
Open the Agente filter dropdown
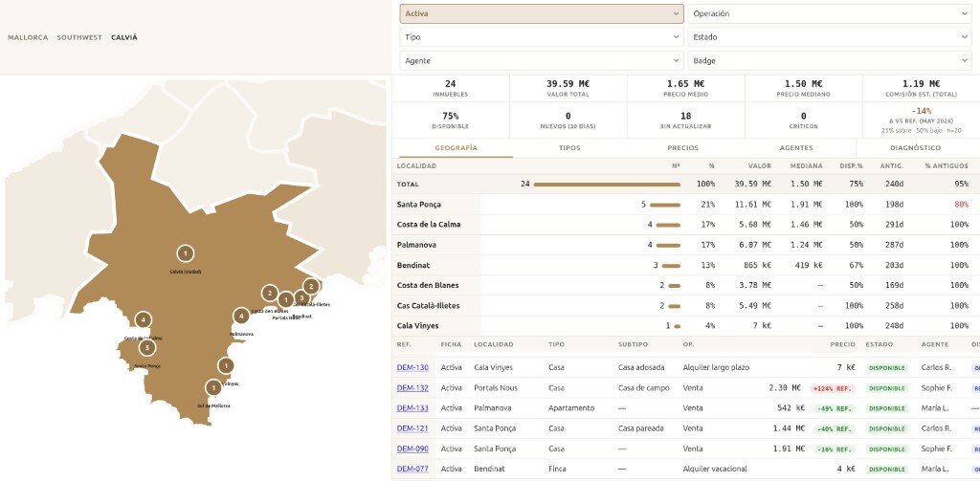click(x=542, y=60)
